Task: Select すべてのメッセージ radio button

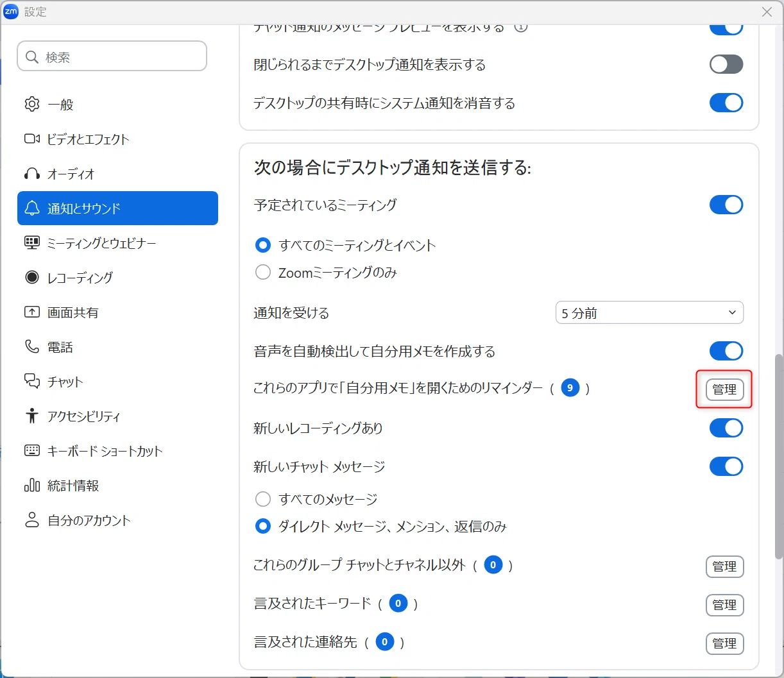Action: [x=263, y=499]
